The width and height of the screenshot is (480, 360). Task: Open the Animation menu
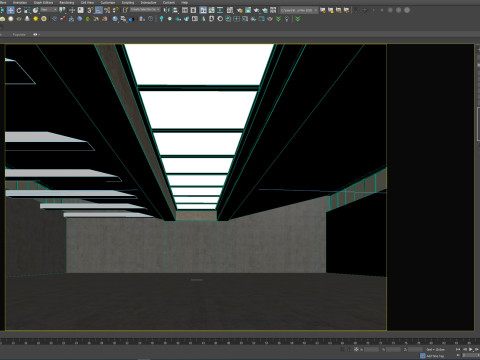[x=20, y=3]
